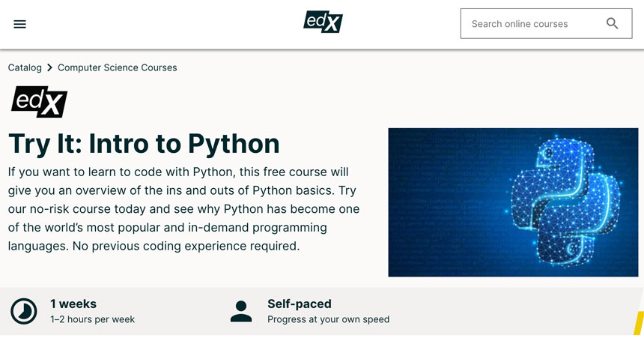The width and height of the screenshot is (644, 344).
Task: Open the Computer Science Courses breadcrumb link
Action: [x=117, y=67]
